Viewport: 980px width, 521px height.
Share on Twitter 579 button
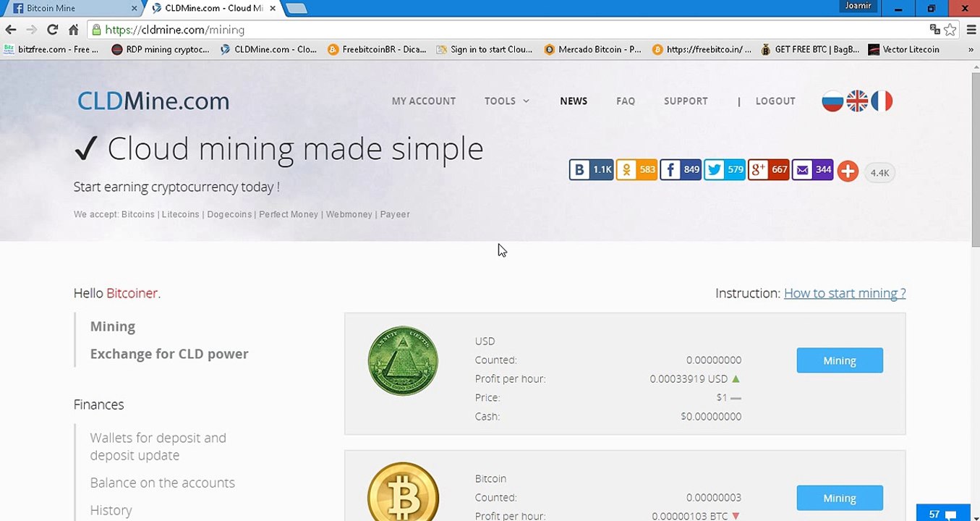point(725,170)
